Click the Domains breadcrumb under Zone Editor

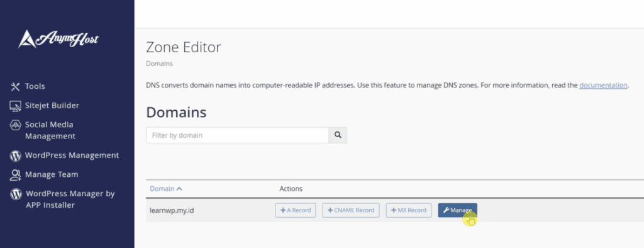[x=159, y=64]
